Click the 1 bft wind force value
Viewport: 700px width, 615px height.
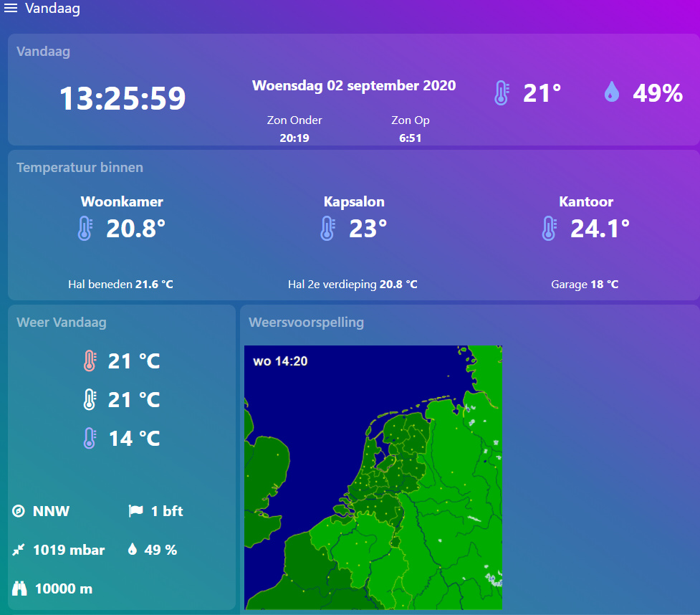(x=167, y=511)
